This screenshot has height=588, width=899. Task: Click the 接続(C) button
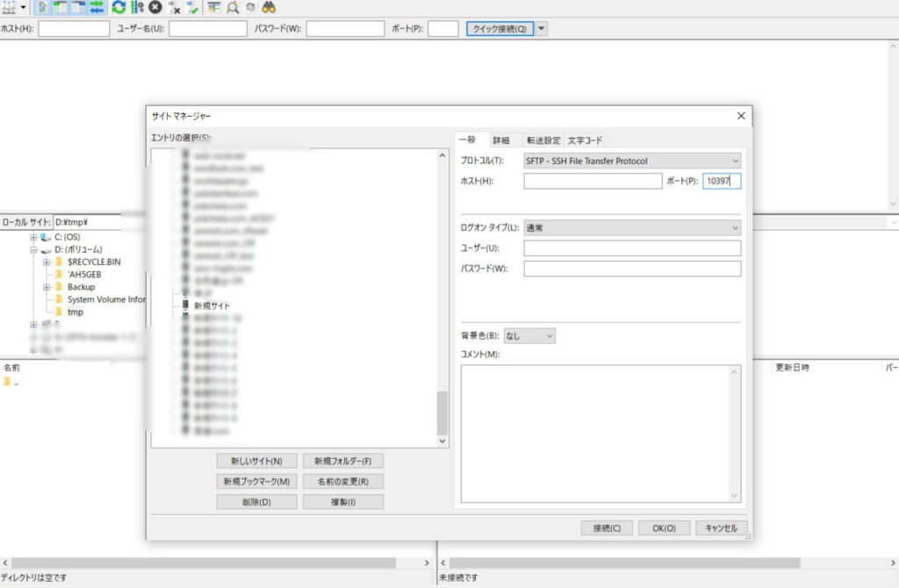click(607, 527)
